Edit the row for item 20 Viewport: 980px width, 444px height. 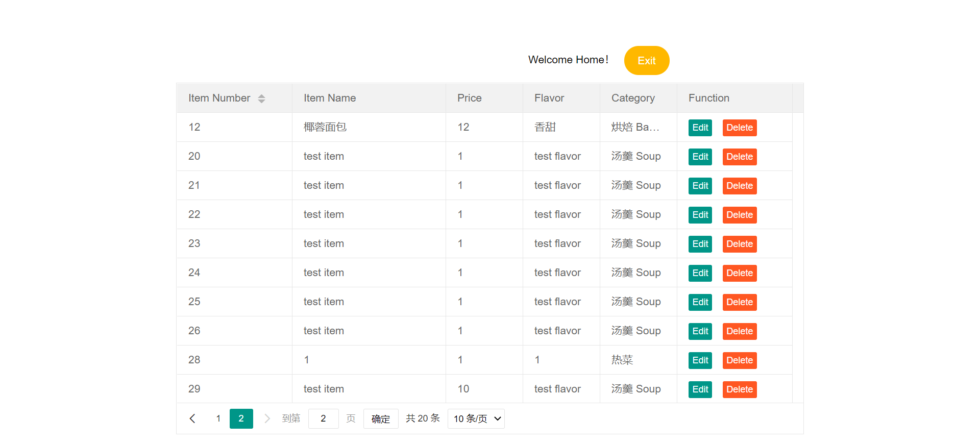point(700,157)
